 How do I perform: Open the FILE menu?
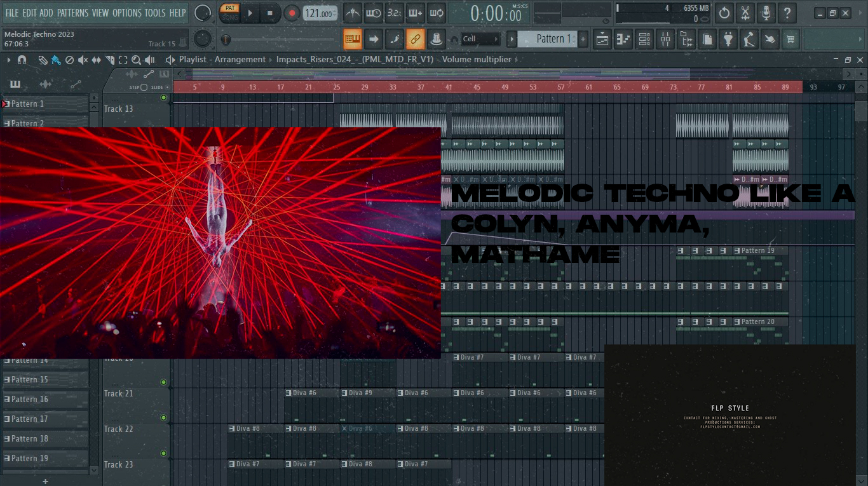click(x=11, y=13)
